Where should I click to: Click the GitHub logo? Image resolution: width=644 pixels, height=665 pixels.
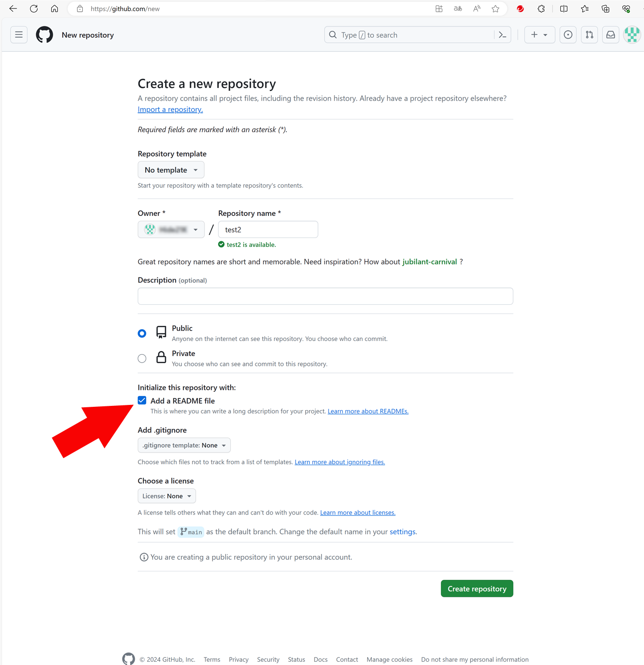pos(44,34)
